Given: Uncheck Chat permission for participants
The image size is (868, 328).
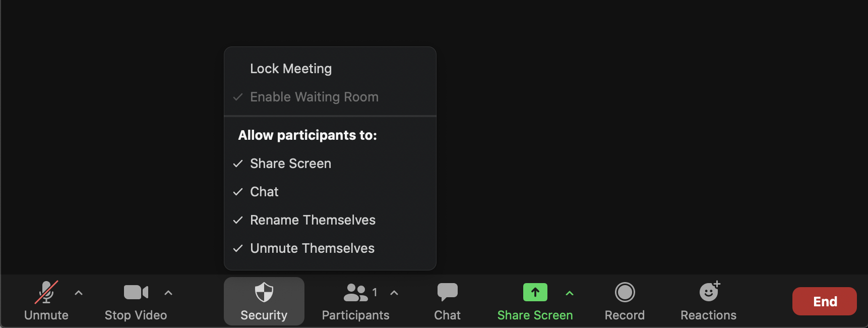Looking at the screenshot, I should pyautogui.click(x=264, y=192).
